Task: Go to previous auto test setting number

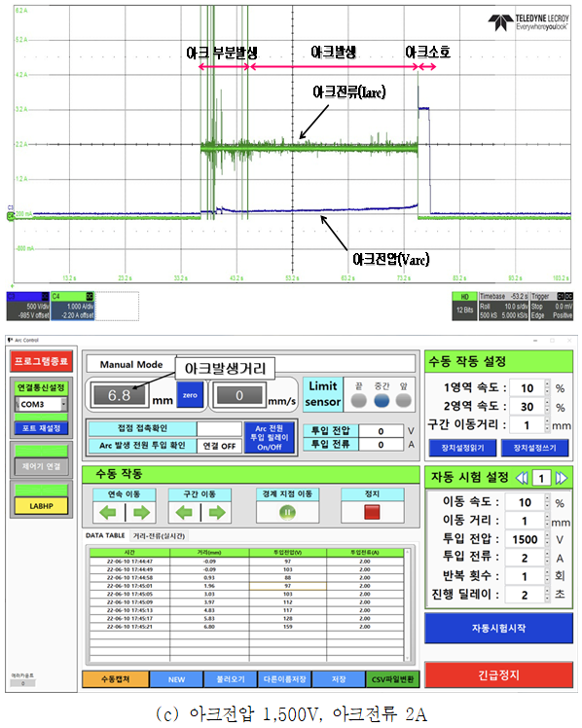Action: [x=522, y=478]
